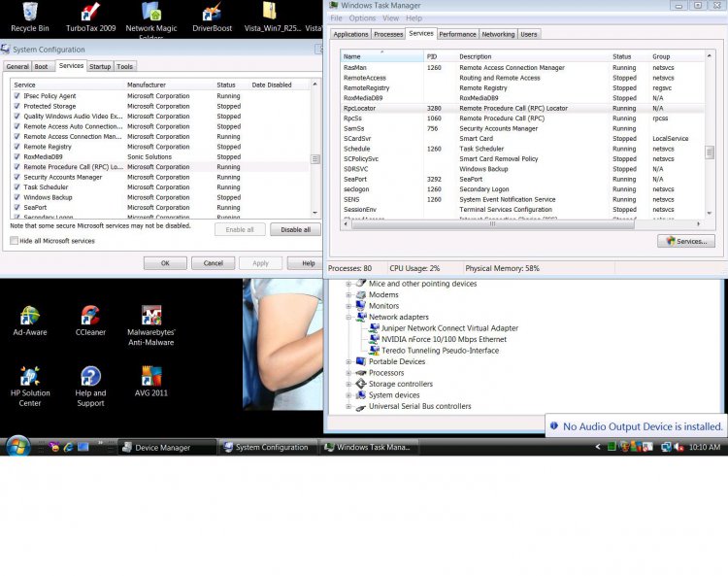Image resolution: width=728 pixels, height=576 pixels.
Task: Click Task Manager vertical scrollbar thumb
Action: (x=709, y=152)
